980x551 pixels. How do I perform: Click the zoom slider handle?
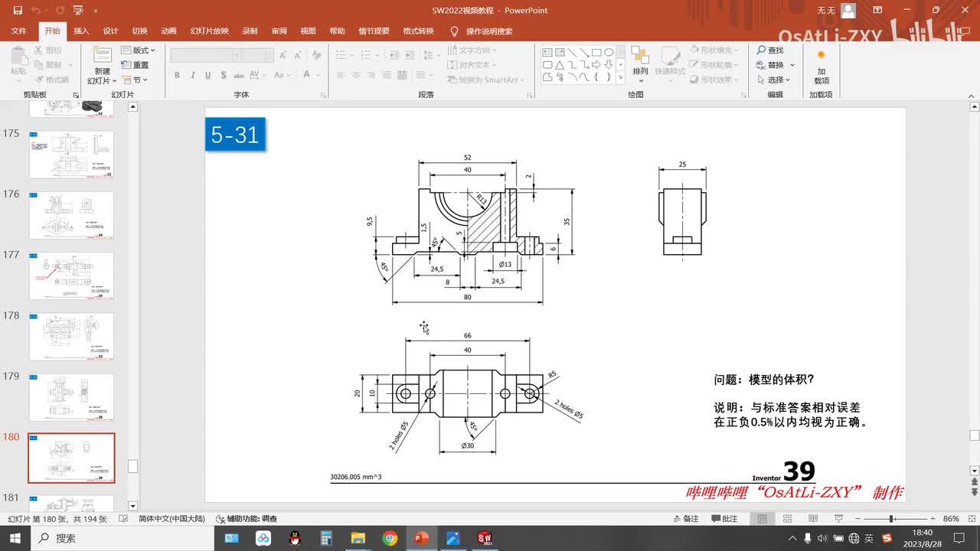click(x=892, y=519)
